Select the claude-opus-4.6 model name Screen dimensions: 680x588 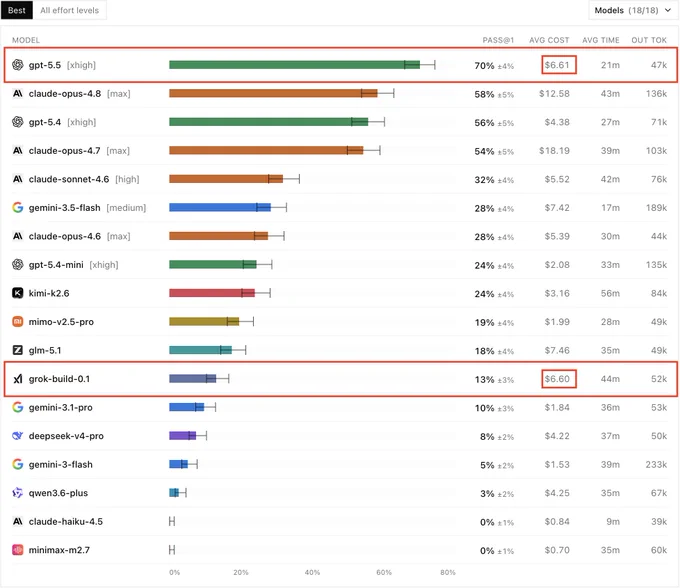pos(65,236)
